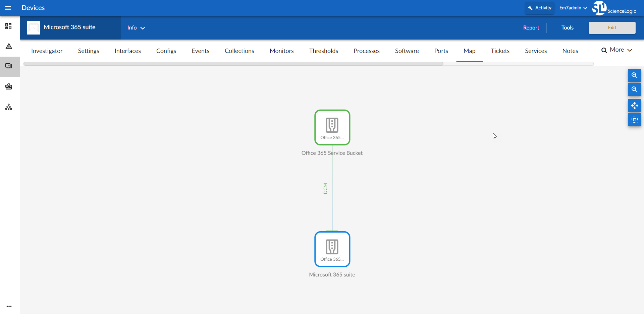Click the search magnifier beside More
Viewport: 644px width, 314px height.
pos(604,50)
